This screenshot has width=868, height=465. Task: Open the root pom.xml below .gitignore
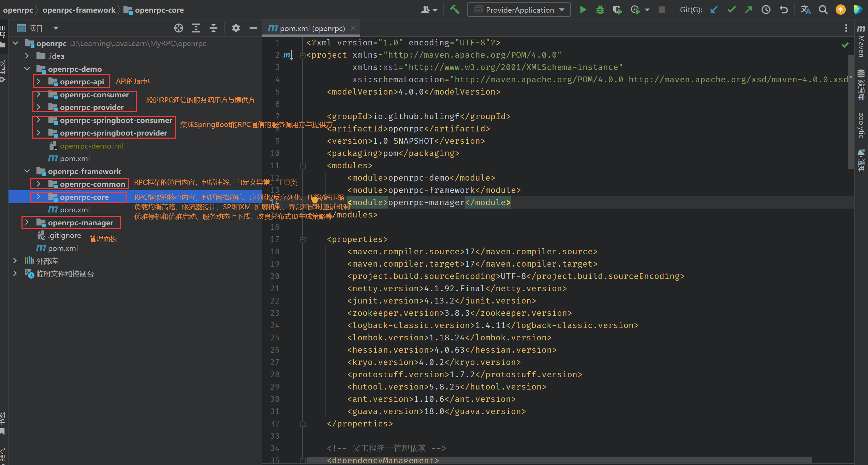[x=57, y=248]
